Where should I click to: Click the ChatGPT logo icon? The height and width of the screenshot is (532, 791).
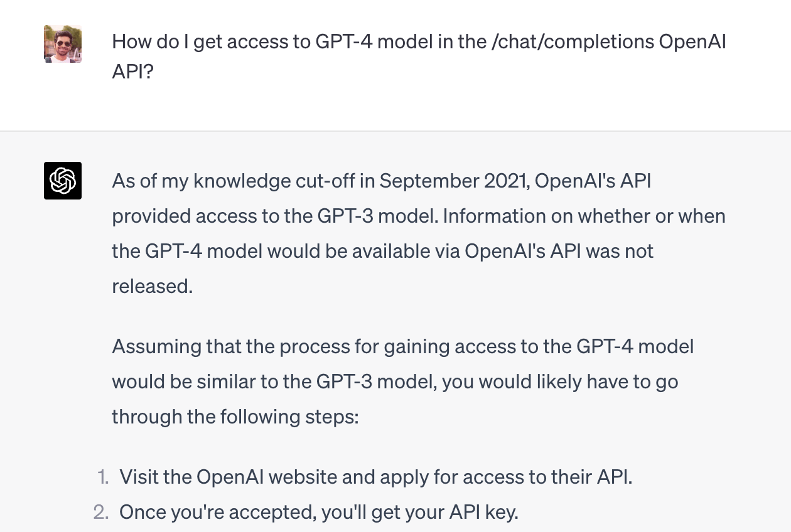63,181
